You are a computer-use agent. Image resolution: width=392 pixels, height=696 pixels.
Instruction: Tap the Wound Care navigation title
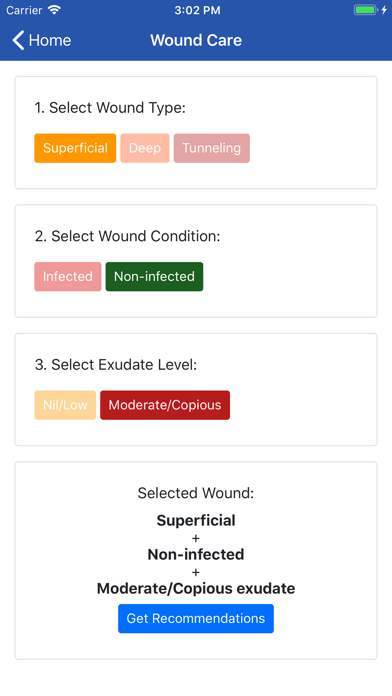click(x=196, y=40)
